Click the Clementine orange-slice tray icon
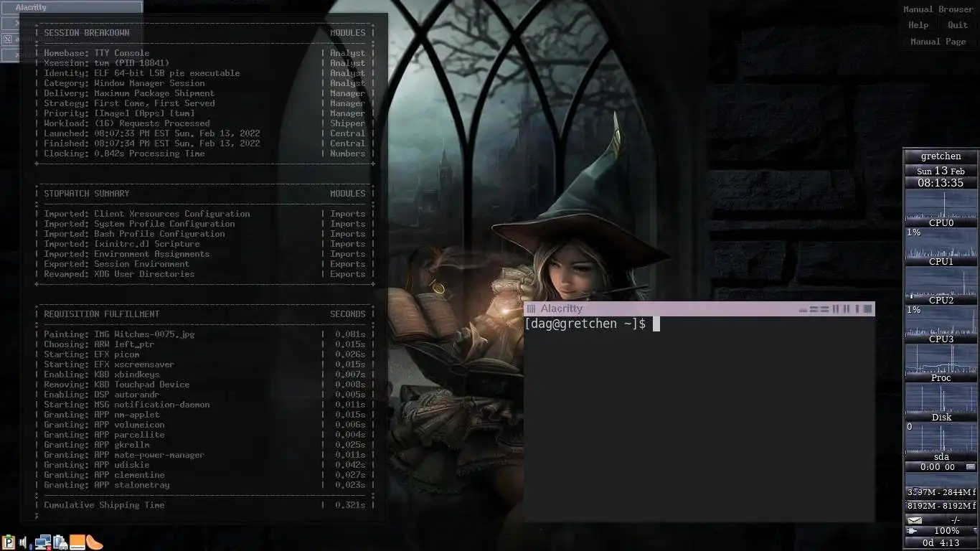This screenshot has height=551, width=980. pos(95,542)
